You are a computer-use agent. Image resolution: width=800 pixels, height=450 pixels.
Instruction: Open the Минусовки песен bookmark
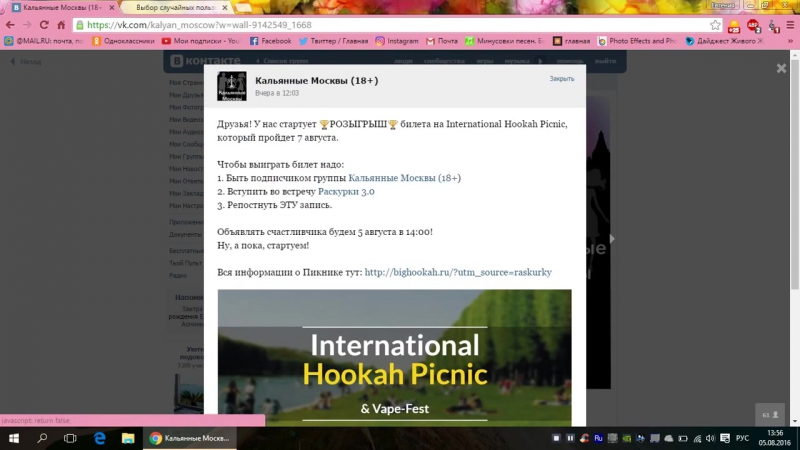[x=505, y=41]
